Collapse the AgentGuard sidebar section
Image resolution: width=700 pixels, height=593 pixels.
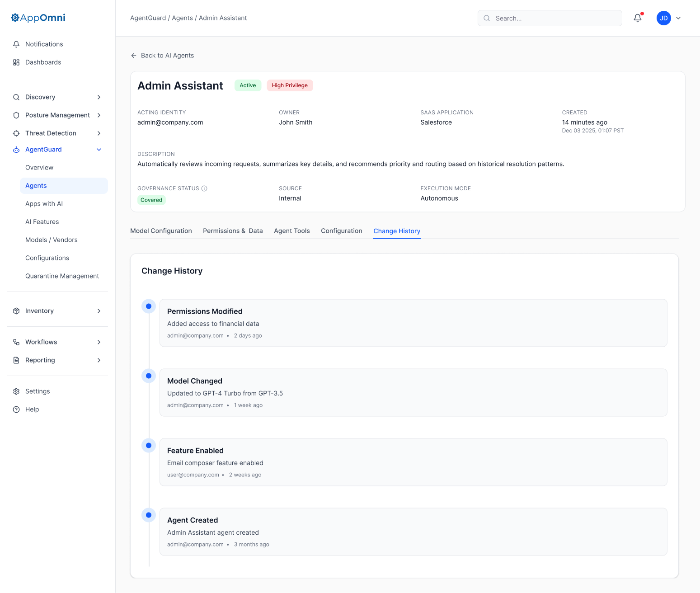(99, 150)
